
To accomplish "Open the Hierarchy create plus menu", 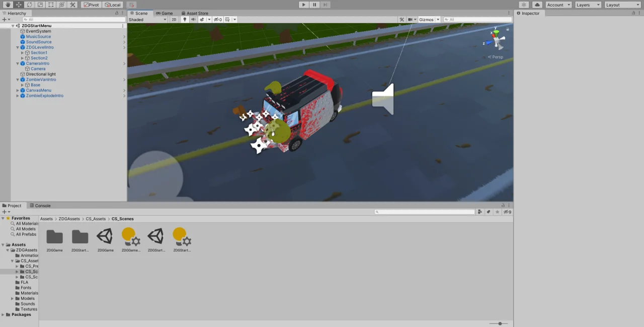I will (6, 20).
